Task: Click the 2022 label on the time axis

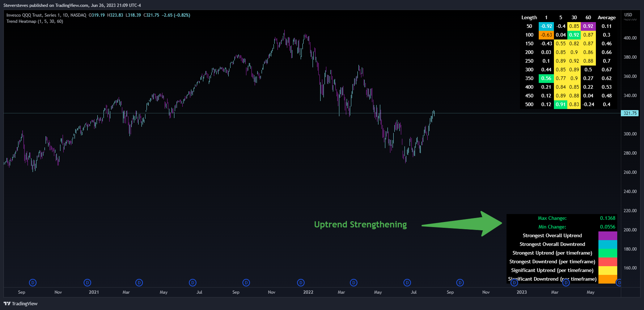Action: (308, 292)
